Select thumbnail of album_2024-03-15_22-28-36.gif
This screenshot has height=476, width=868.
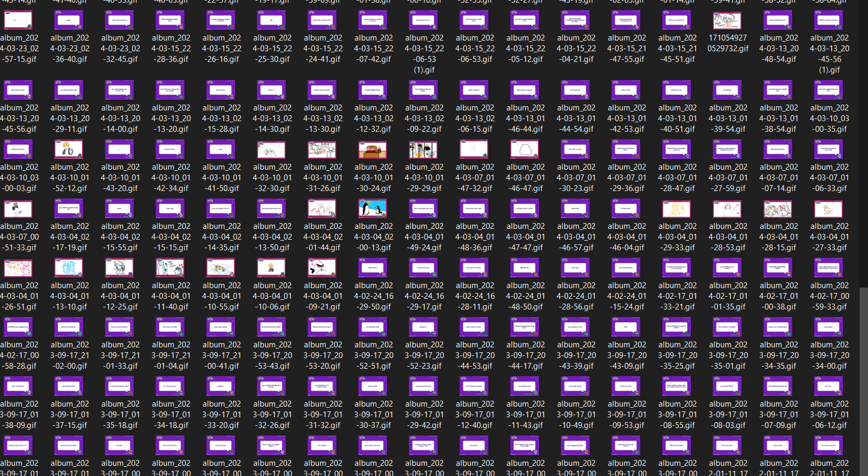pyautogui.click(x=170, y=20)
